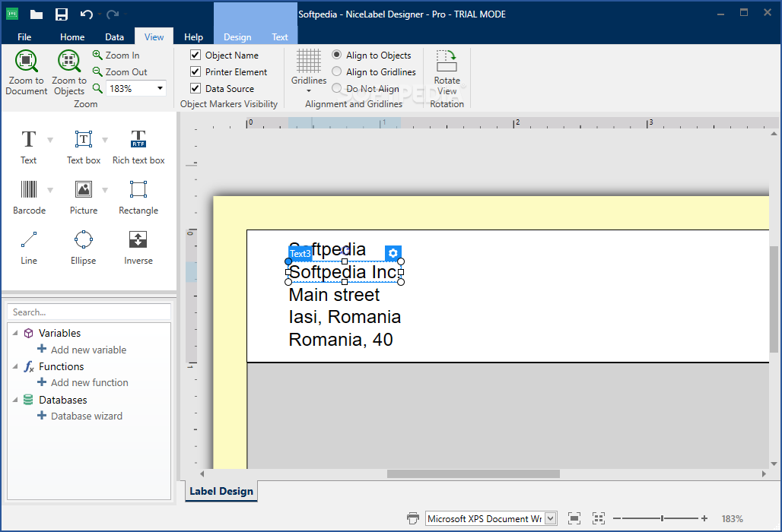
Task: Collapse the Variables tree node
Action: pyautogui.click(x=15, y=333)
